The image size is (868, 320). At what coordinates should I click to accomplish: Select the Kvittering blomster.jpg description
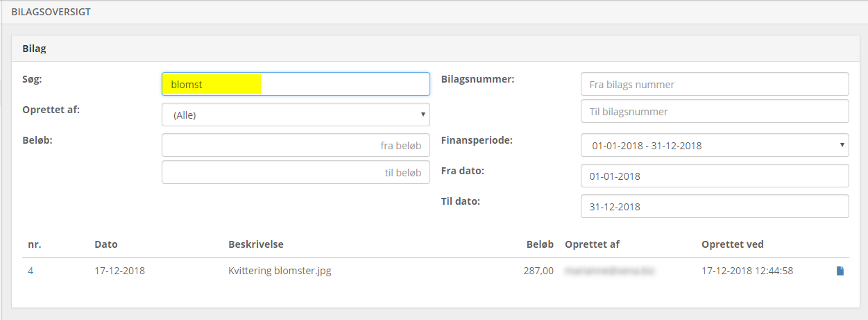(280, 271)
